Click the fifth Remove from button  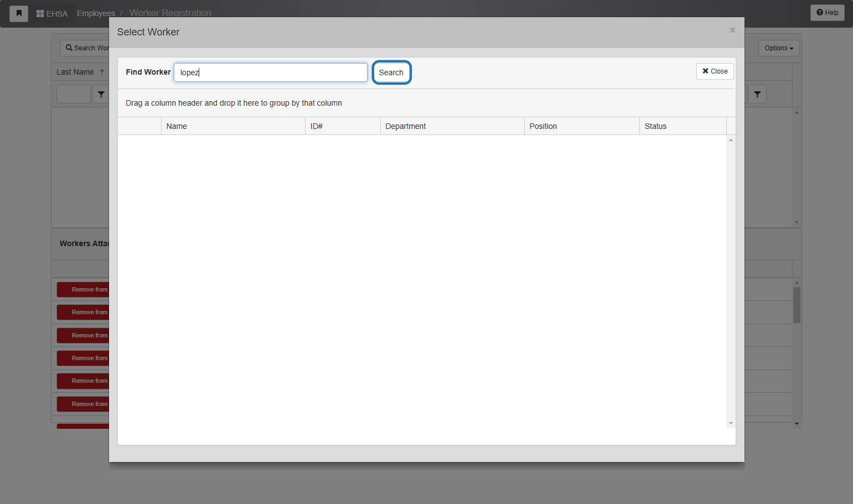[83, 381]
